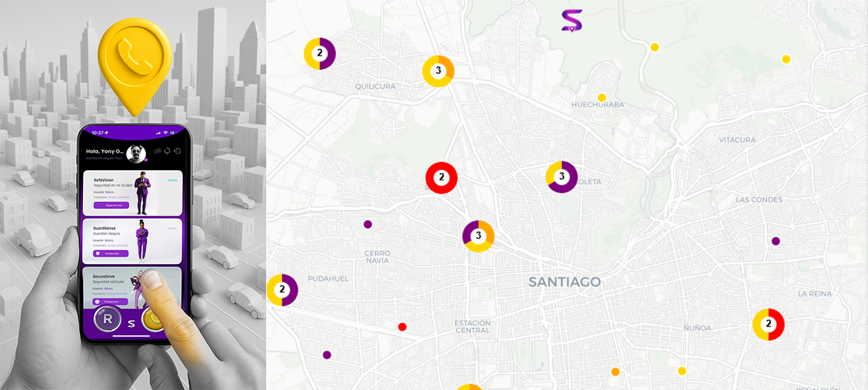Image resolution: width=868 pixels, height=390 pixels.
Task: Tap the Protección button in SecureDrive card
Action: click(110, 301)
